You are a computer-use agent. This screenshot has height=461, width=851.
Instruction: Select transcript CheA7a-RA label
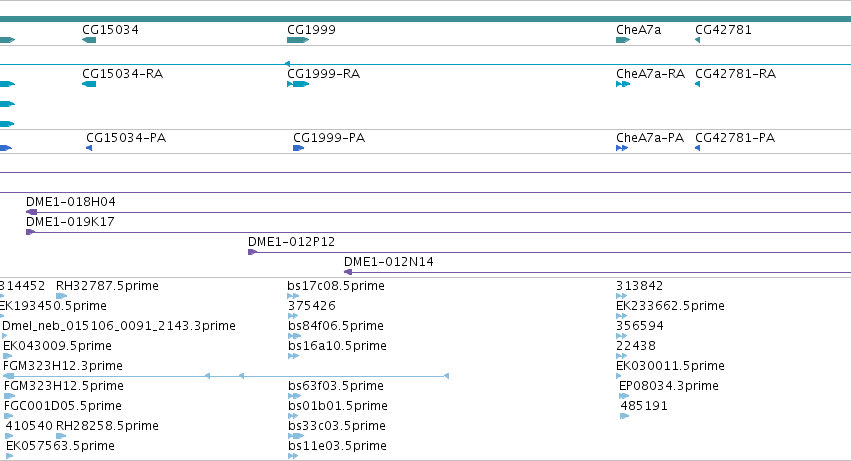650,74
